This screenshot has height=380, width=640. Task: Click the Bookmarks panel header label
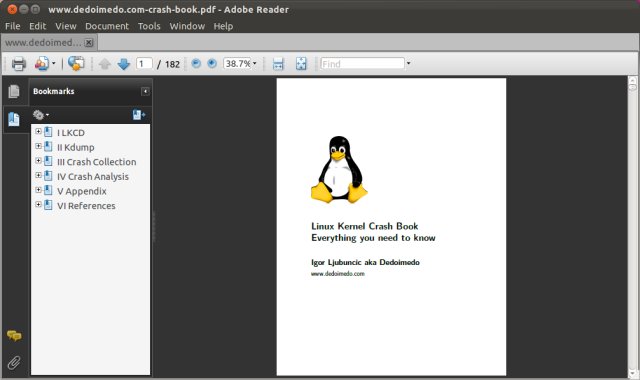54,91
